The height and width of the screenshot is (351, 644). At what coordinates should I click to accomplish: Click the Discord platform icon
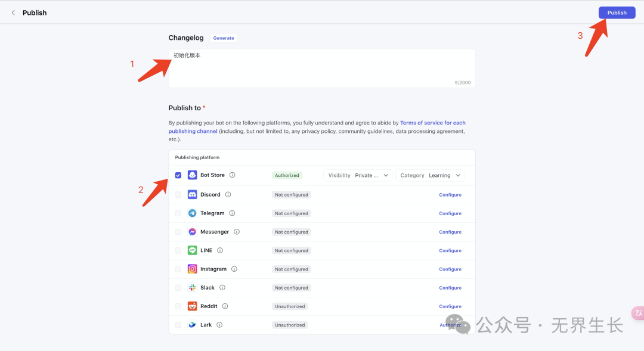coord(192,194)
